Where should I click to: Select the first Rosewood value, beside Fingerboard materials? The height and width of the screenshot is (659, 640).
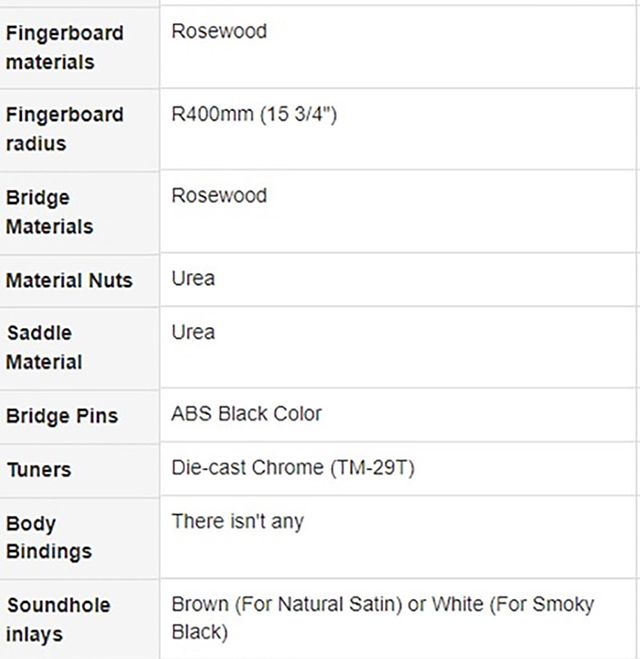click(x=219, y=31)
